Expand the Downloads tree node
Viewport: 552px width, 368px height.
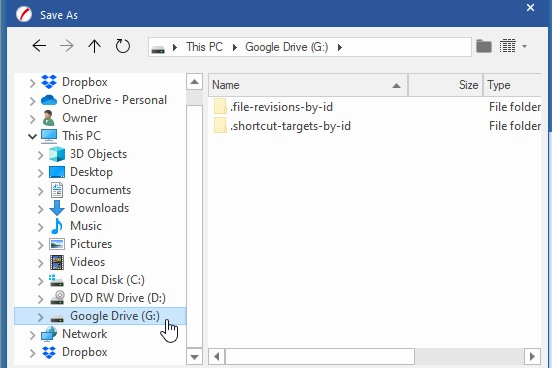pos(40,208)
